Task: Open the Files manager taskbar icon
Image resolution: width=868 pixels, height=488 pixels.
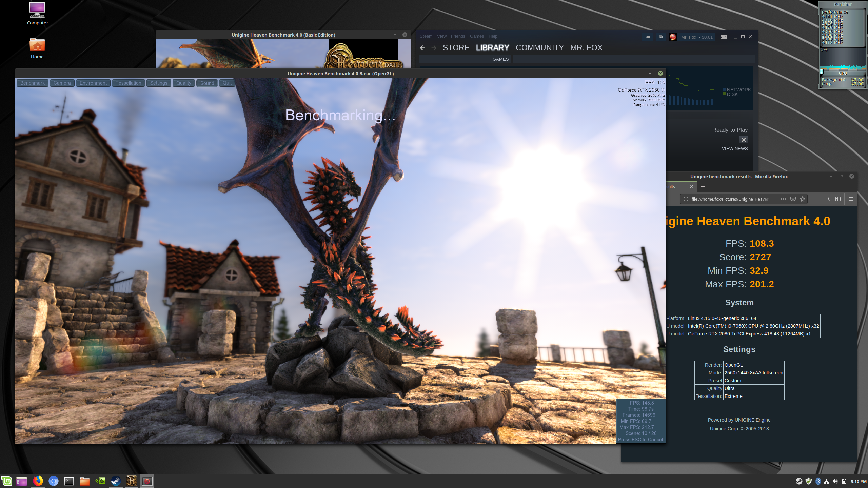Action: click(85, 481)
